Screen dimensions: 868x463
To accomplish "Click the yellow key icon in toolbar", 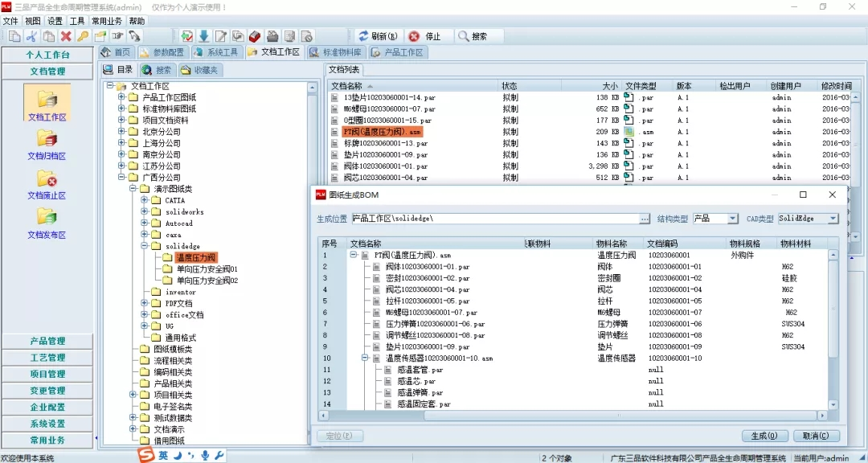I will coord(83,36).
